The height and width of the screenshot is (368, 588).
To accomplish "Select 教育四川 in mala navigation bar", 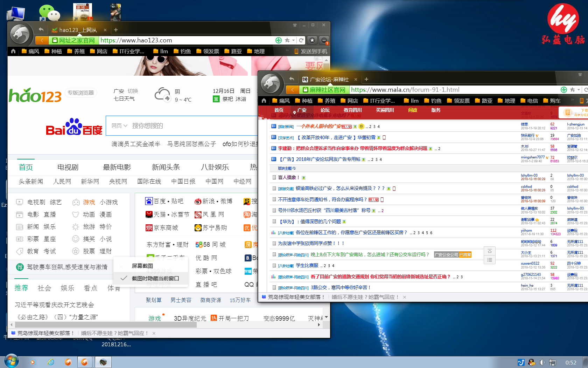I will tap(352, 110).
